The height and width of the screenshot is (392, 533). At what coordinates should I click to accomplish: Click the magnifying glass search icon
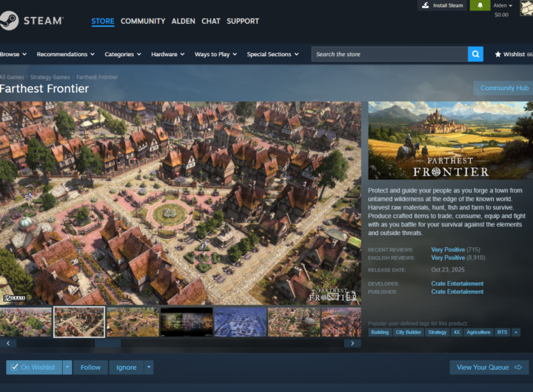click(x=475, y=54)
